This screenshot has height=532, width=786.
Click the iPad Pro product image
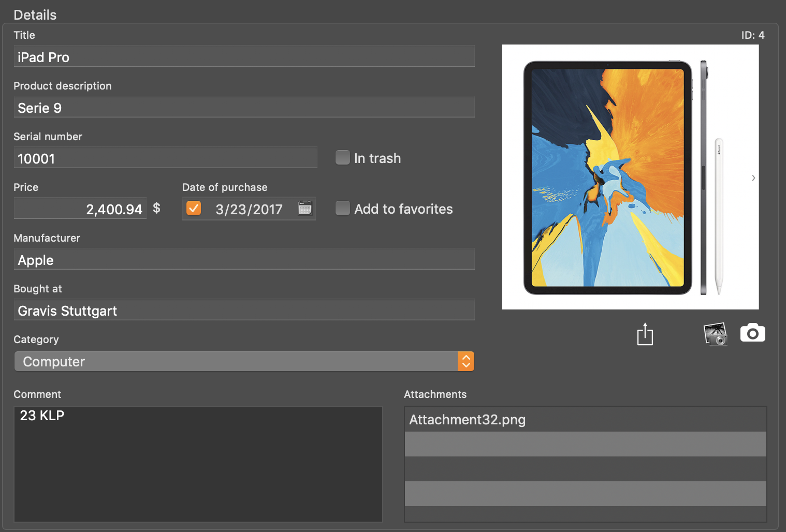[631, 177]
